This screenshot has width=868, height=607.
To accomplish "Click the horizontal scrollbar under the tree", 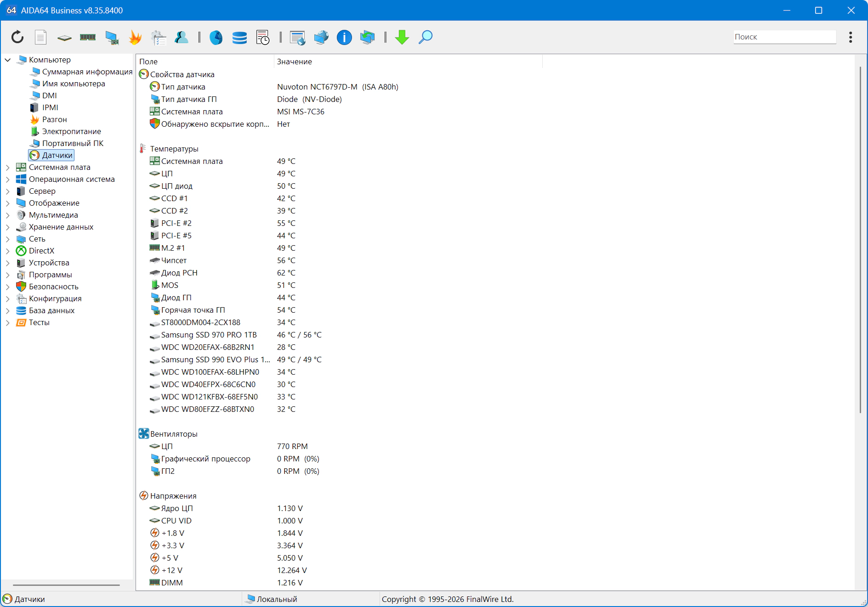I will (x=66, y=585).
